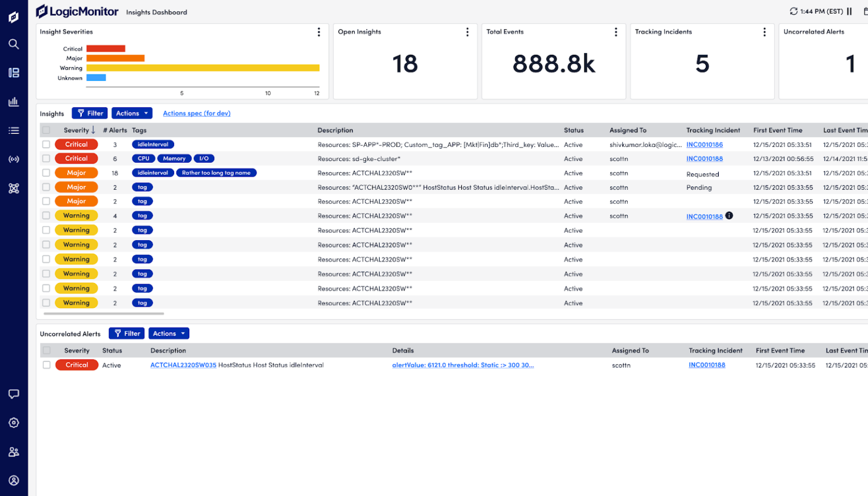This screenshot has width=868, height=496.
Task: Open the Open Insights card kebab menu
Action: pos(467,32)
